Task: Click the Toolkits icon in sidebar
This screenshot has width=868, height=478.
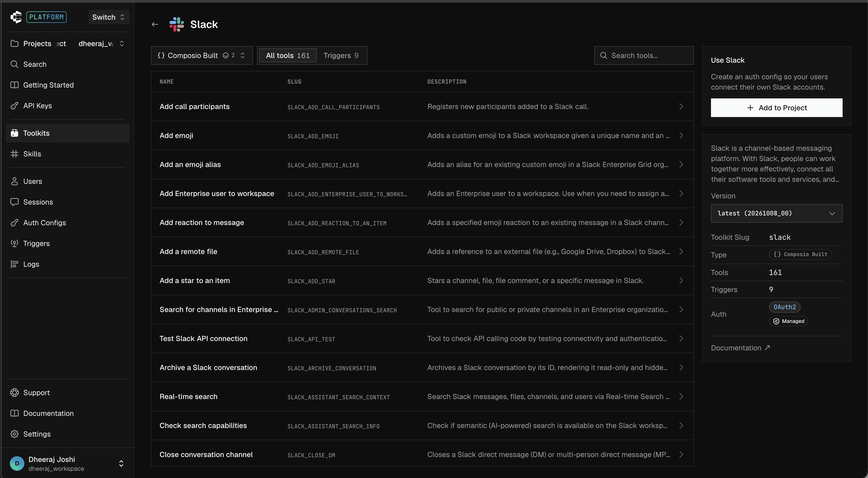Action: [x=14, y=133]
